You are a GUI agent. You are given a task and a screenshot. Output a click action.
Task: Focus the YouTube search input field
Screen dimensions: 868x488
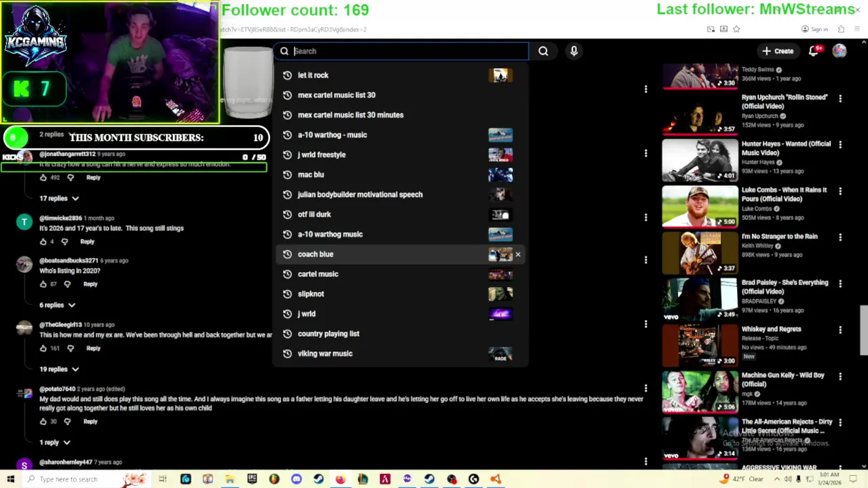(x=401, y=51)
